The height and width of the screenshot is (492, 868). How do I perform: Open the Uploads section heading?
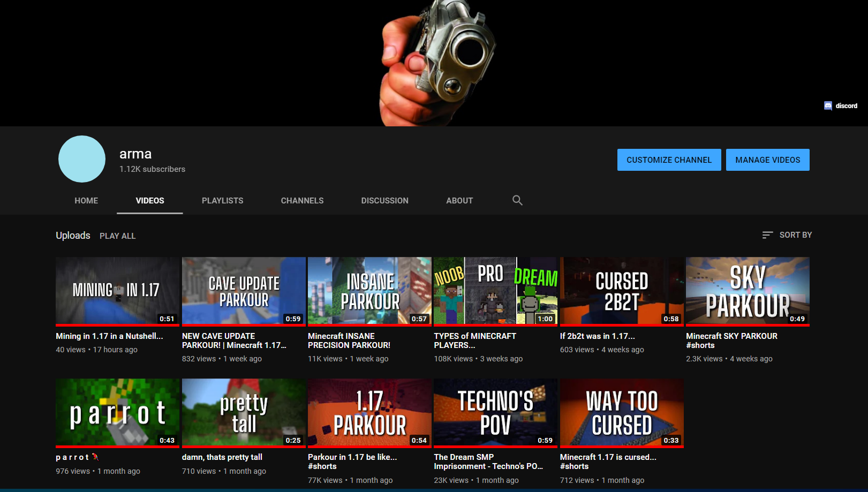tap(73, 236)
